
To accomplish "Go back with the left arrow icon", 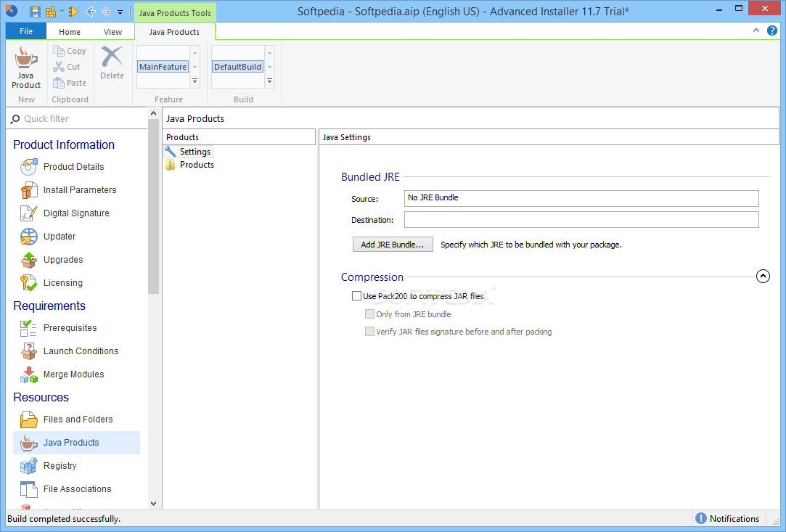I will pyautogui.click(x=91, y=12).
